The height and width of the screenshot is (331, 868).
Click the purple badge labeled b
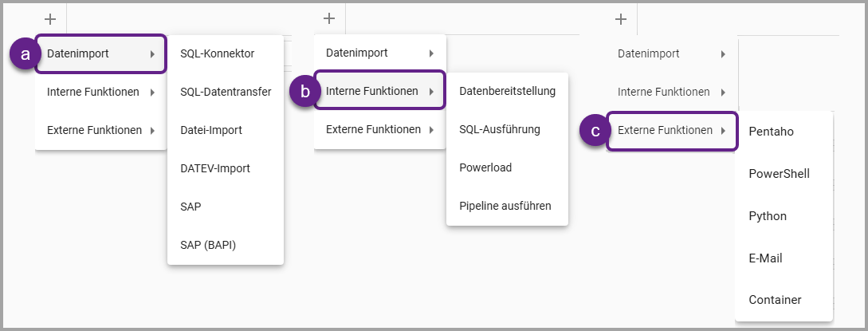pyautogui.click(x=304, y=92)
